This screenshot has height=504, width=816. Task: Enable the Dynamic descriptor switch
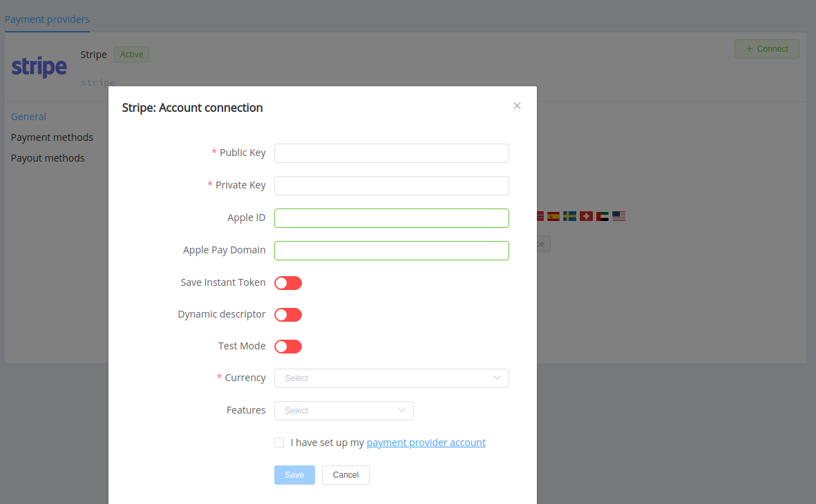point(288,315)
